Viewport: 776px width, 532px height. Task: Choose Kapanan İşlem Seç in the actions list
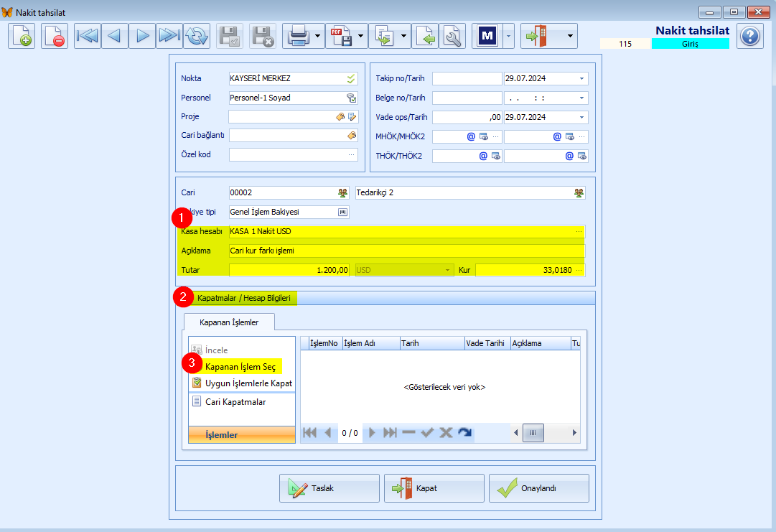[x=240, y=367]
